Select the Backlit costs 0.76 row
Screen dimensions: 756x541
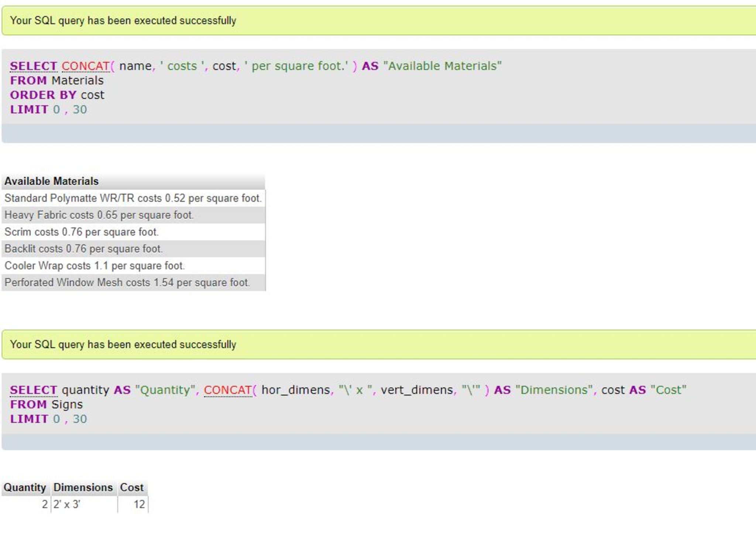pos(83,249)
